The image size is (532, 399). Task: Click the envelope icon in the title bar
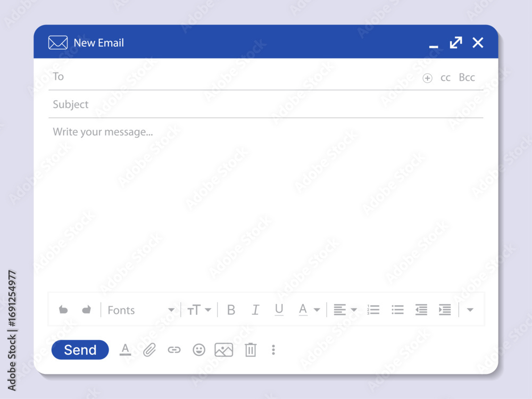tap(57, 43)
